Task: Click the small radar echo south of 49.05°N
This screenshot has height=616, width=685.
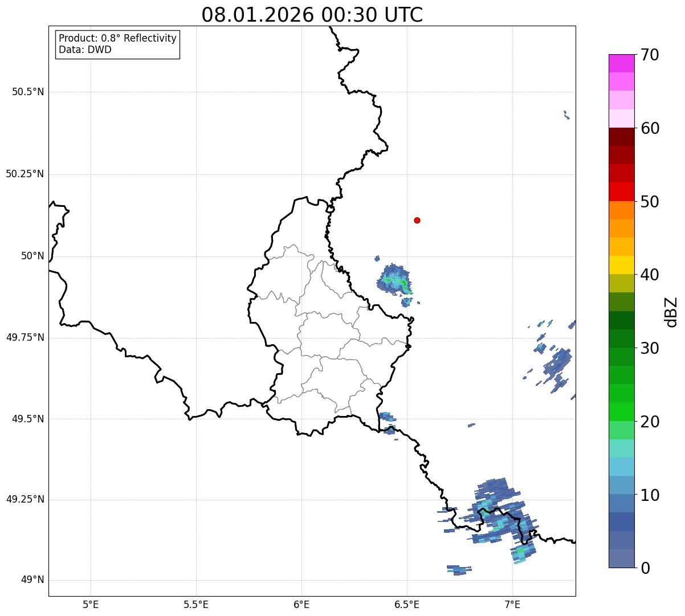Action: (459, 569)
